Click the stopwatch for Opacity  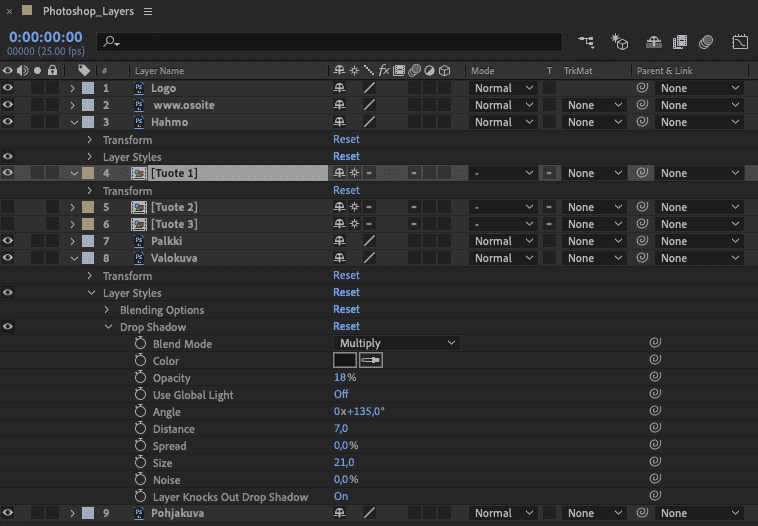[140, 377]
